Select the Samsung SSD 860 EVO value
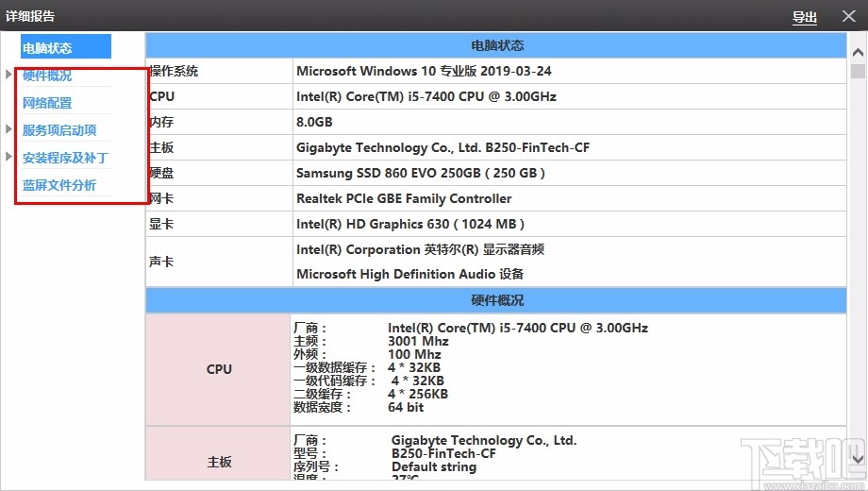The width and height of the screenshot is (868, 491). (x=421, y=173)
